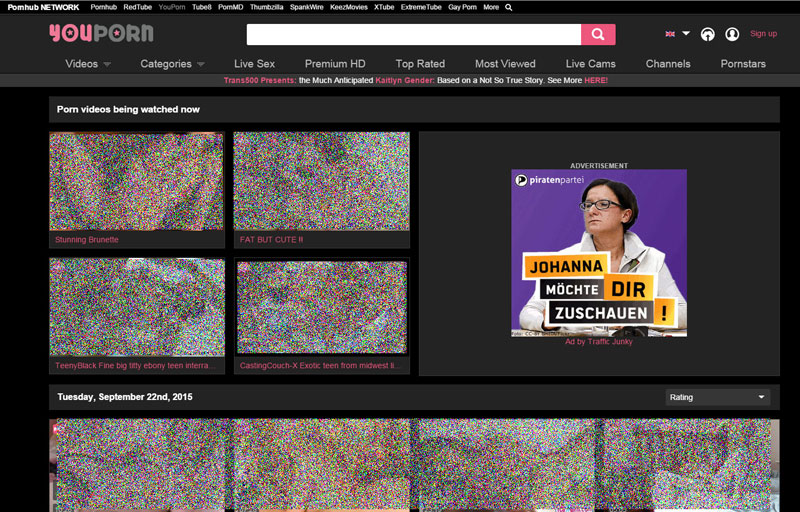
Task: Click the small magnifier in the network bar
Action: (x=509, y=7)
